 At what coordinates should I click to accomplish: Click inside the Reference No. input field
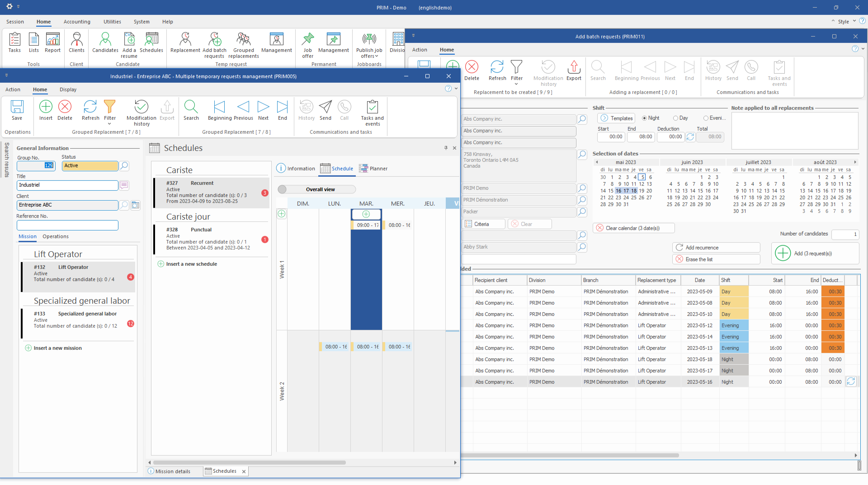click(x=67, y=225)
